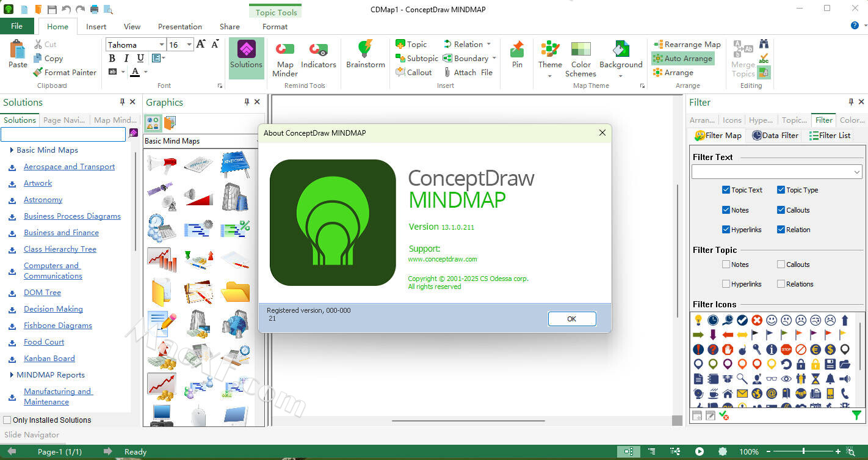Click the Solutions search input field
Viewport: 868px width, 460px height.
click(63, 134)
